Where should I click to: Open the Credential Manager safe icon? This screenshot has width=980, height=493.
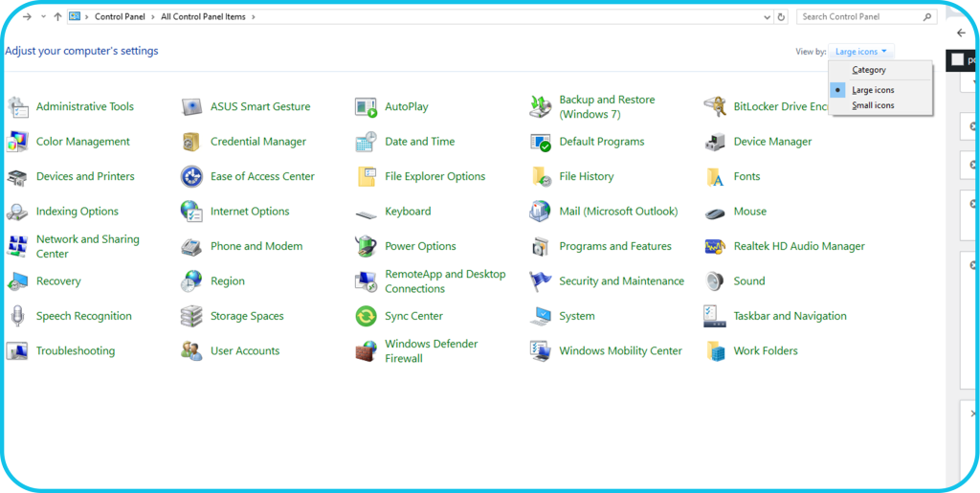coord(191,142)
